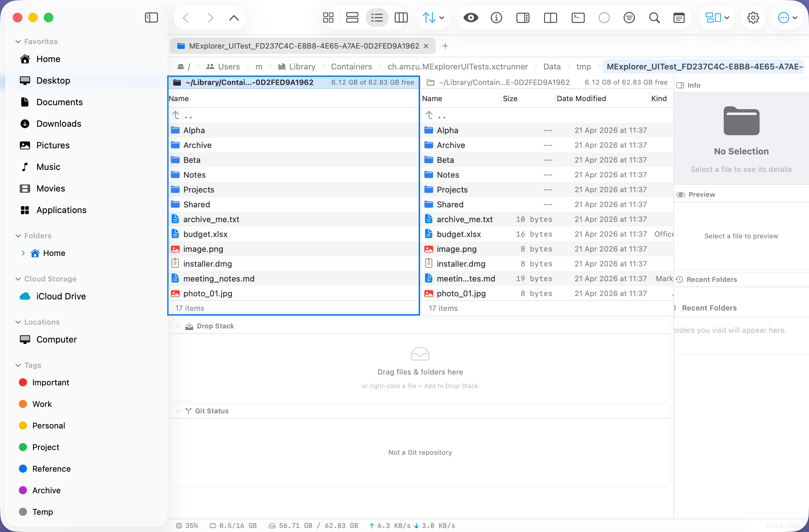Click the Git Status panel header
The height and width of the screenshot is (532, 809).
tap(420, 411)
